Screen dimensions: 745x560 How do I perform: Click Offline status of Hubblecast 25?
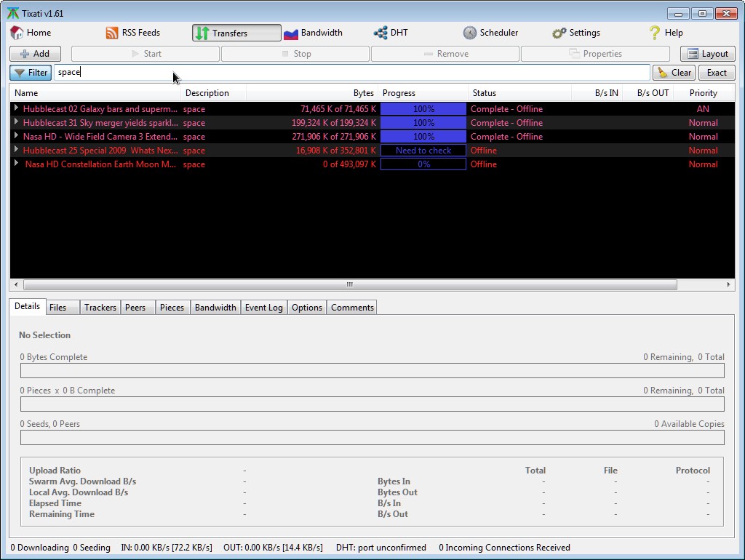(484, 150)
